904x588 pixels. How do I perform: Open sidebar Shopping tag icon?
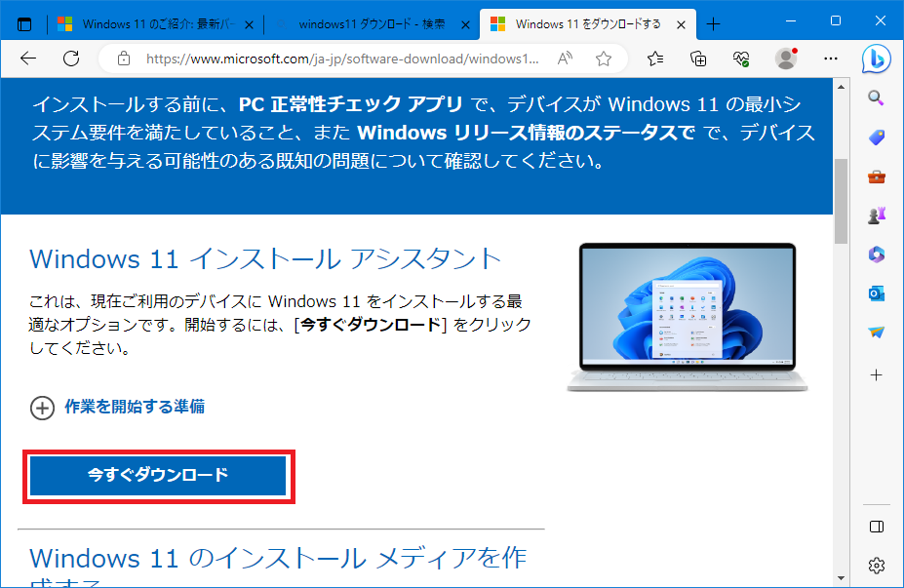click(877, 137)
